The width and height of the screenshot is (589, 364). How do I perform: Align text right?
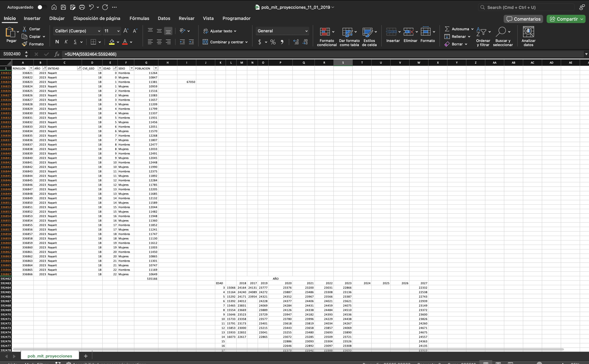pos(168,42)
